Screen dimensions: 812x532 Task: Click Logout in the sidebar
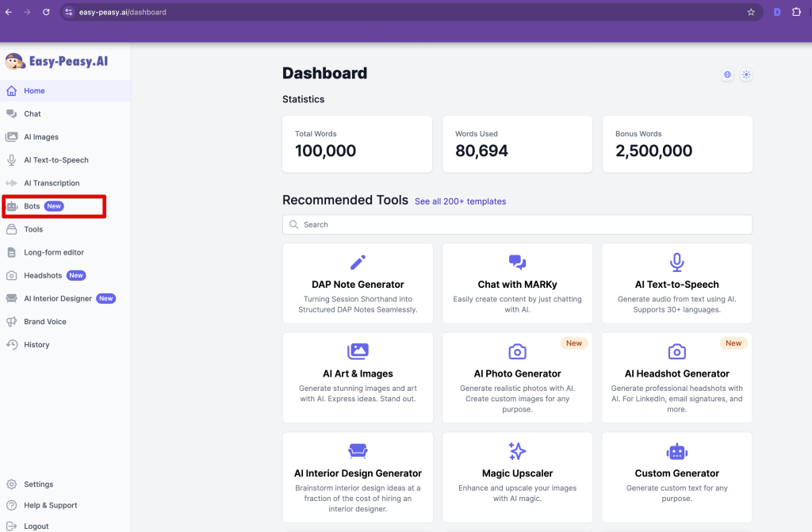pyautogui.click(x=36, y=526)
